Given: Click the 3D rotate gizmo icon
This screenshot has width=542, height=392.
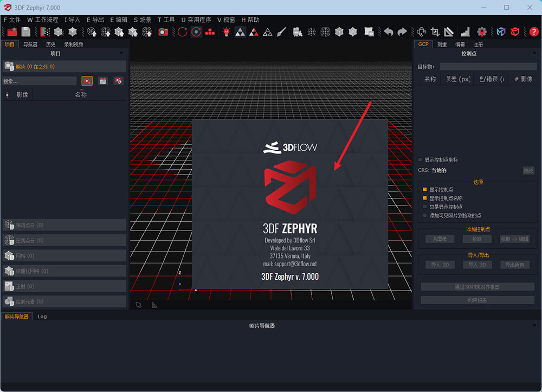Looking at the screenshot, I should tap(421, 32).
